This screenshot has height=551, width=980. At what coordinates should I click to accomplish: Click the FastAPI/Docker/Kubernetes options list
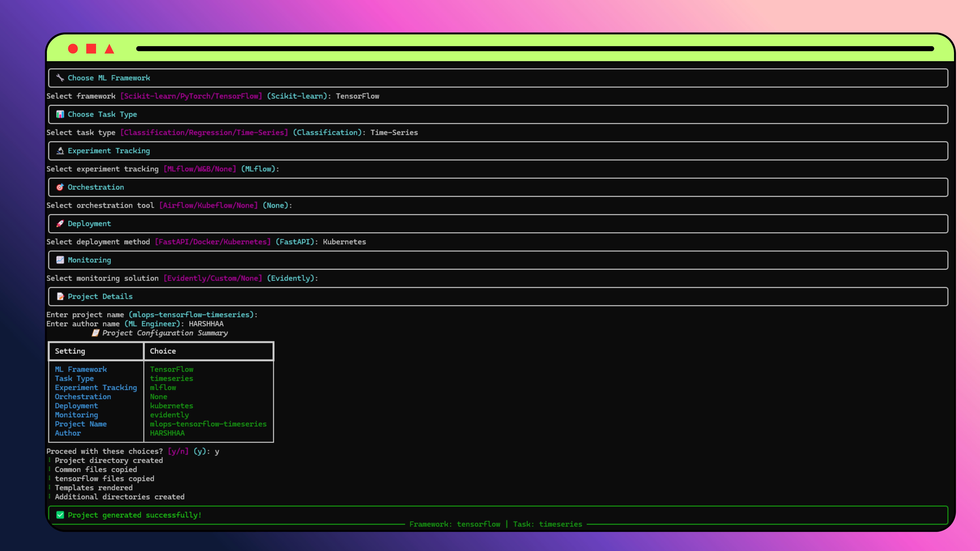213,242
